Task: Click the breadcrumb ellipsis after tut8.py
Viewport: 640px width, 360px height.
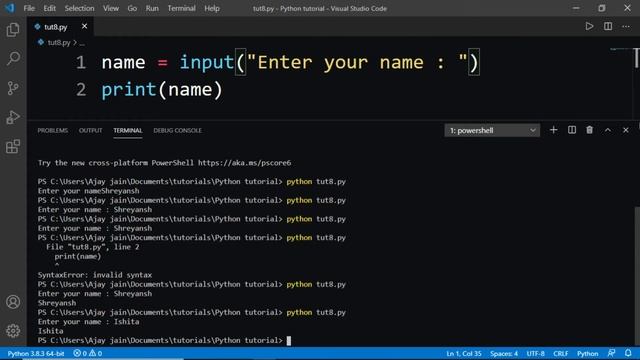Action: [x=82, y=42]
